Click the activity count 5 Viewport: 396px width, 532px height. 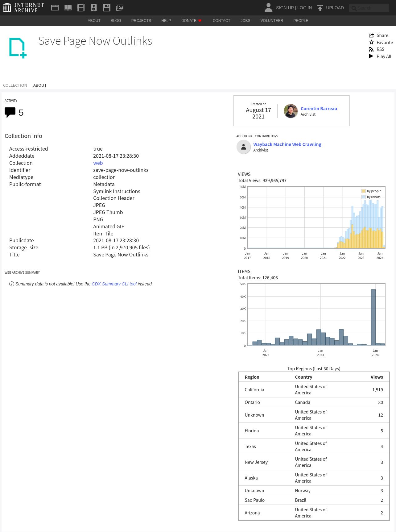[x=21, y=113]
